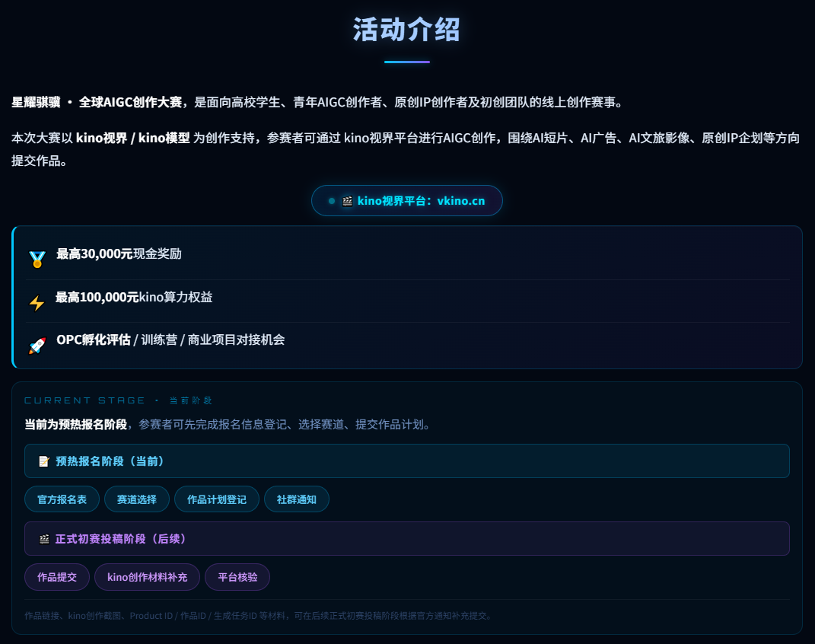
Task: Click the rocket icon beside OPC孵化评估
Action: [x=37, y=345]
